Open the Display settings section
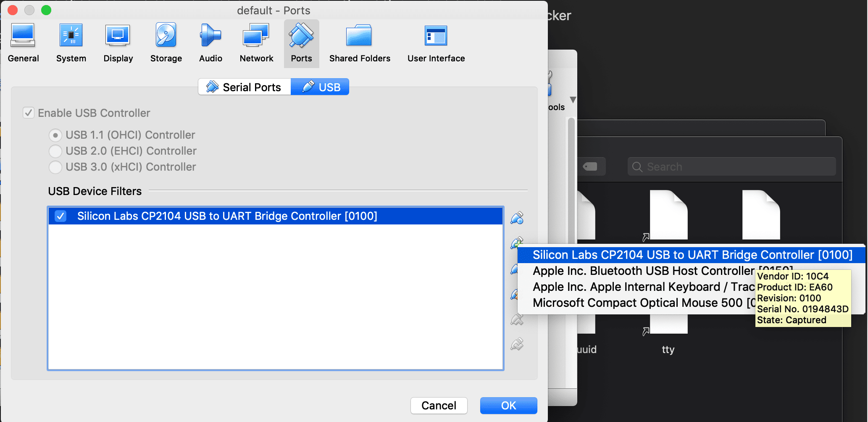Screen dimensions: 868x422 coord(118,43)
